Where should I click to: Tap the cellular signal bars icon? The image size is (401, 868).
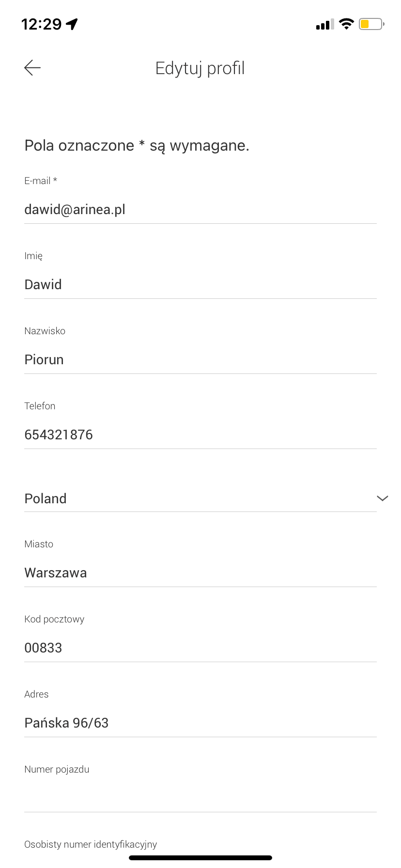coord(324,24)
